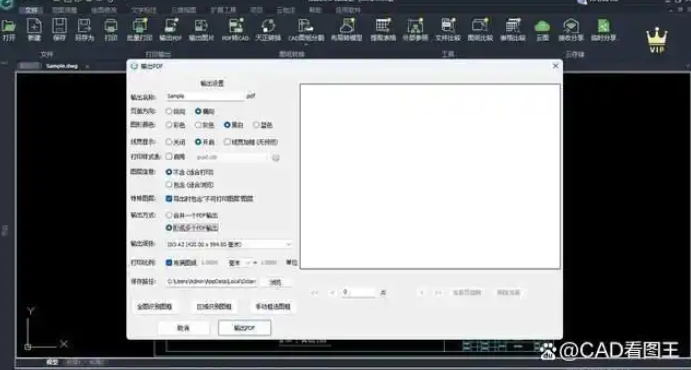The height and width of the screenshot is (370, 691).
Task: Open the fourth ribbon tab
Action: [x=144, y=10]
